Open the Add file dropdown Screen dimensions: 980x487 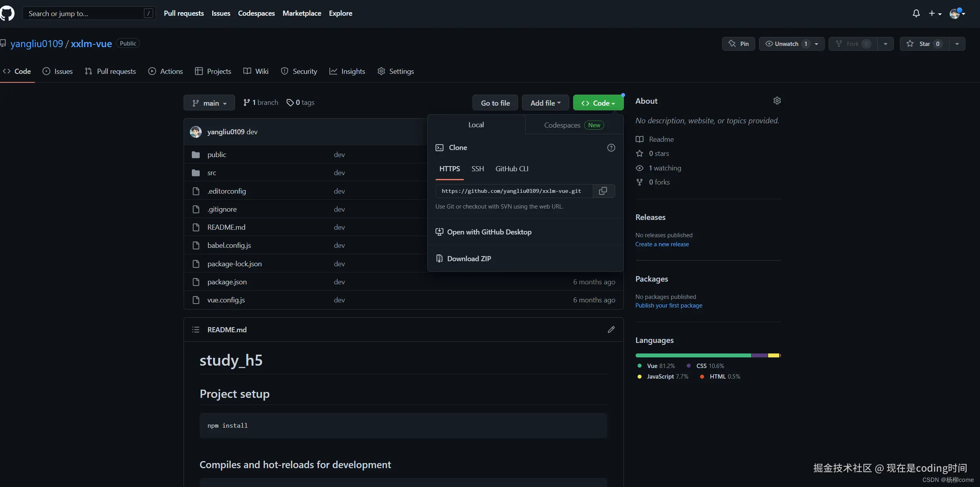click(545, 103)
